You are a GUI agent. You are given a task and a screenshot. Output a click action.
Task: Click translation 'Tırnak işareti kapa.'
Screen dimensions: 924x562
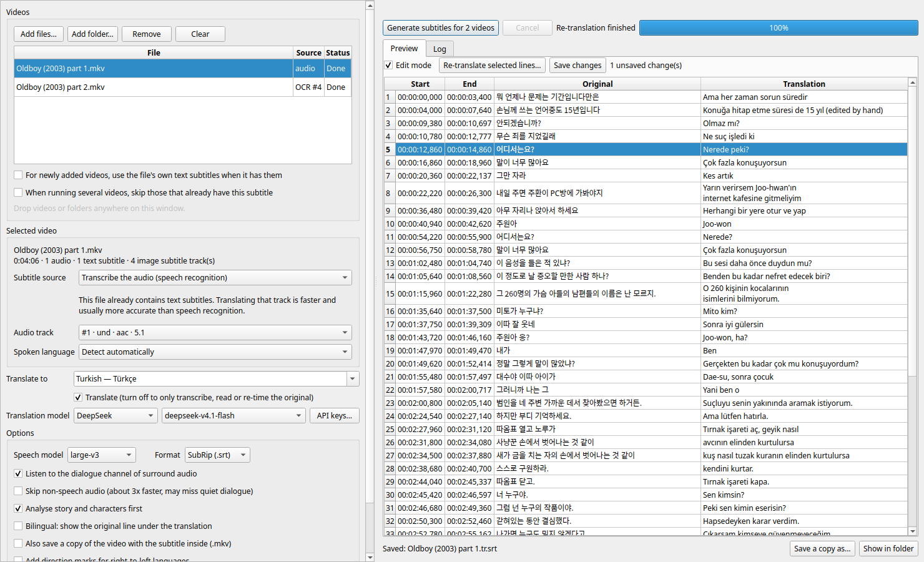pyautogui.click(x=804, y=482)
